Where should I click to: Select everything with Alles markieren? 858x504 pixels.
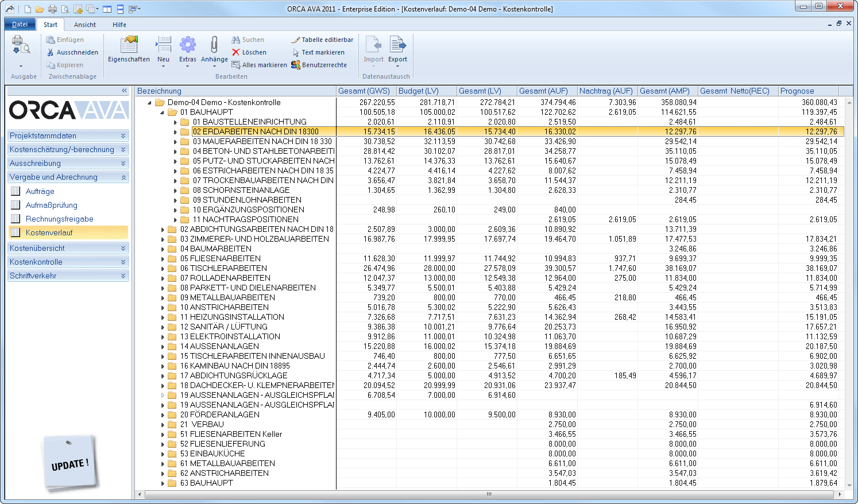tap(259, 65)
